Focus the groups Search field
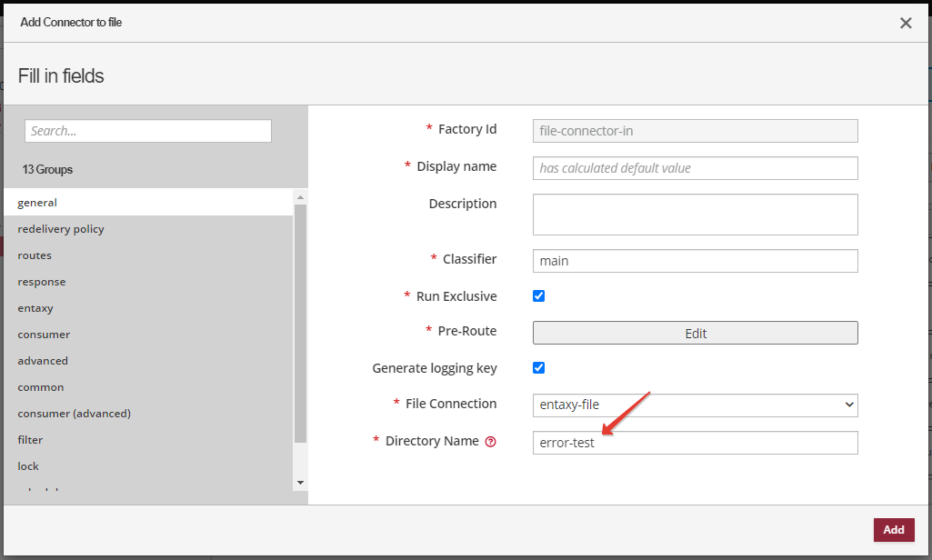 click(147, 131)
